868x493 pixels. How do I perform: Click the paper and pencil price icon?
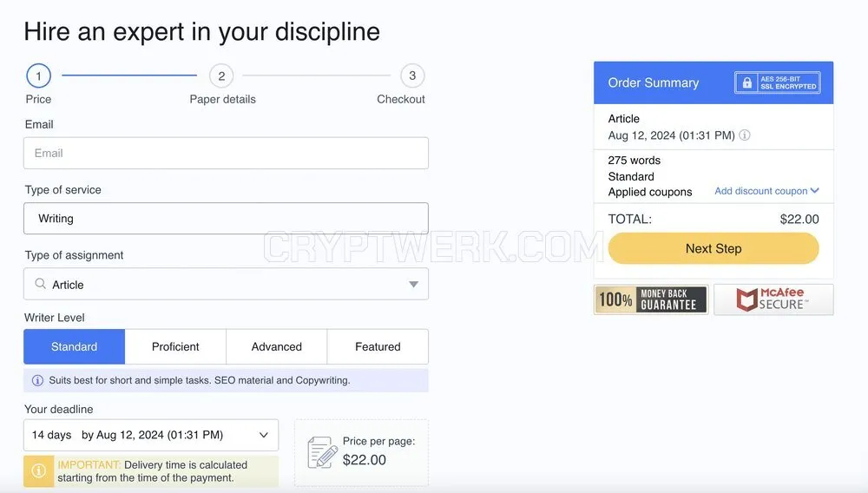point(322,452)
